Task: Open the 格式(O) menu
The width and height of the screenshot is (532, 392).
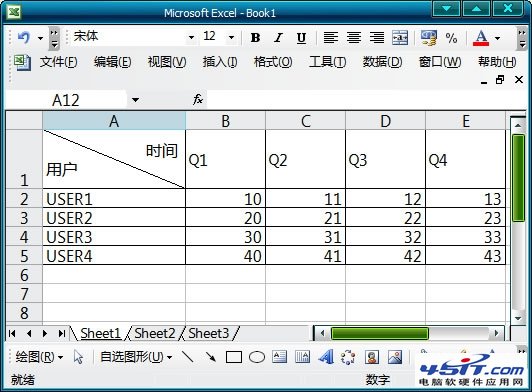Action: pos(273,62)
